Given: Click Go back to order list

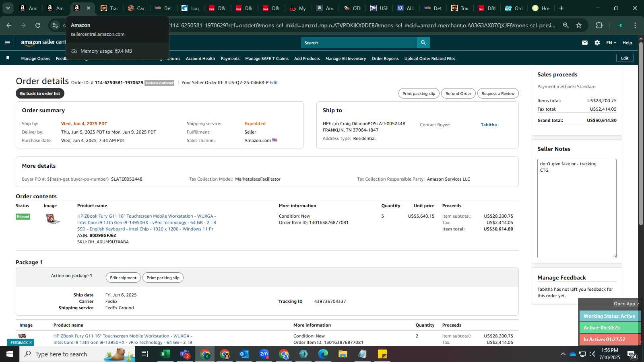Looking at the screenshot, I should [40, 93].
